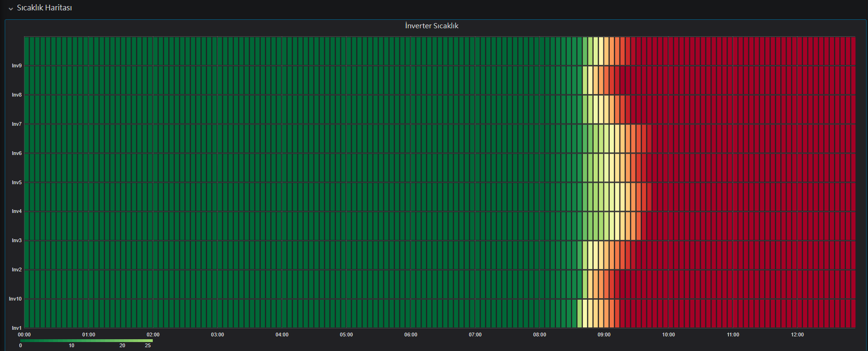Click the legend value 25
Screen dimensions: 868x351
coord(148,346)
